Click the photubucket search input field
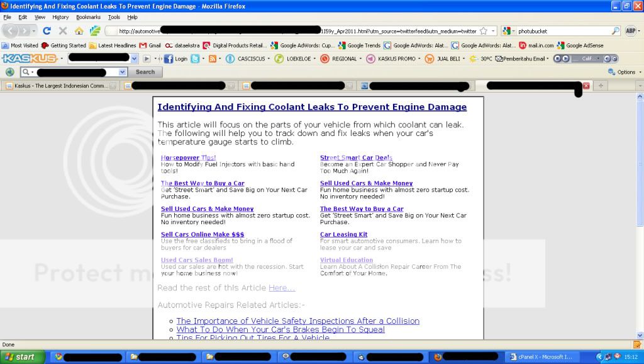Viewport: 644px width, 364px height. (563, 31)
